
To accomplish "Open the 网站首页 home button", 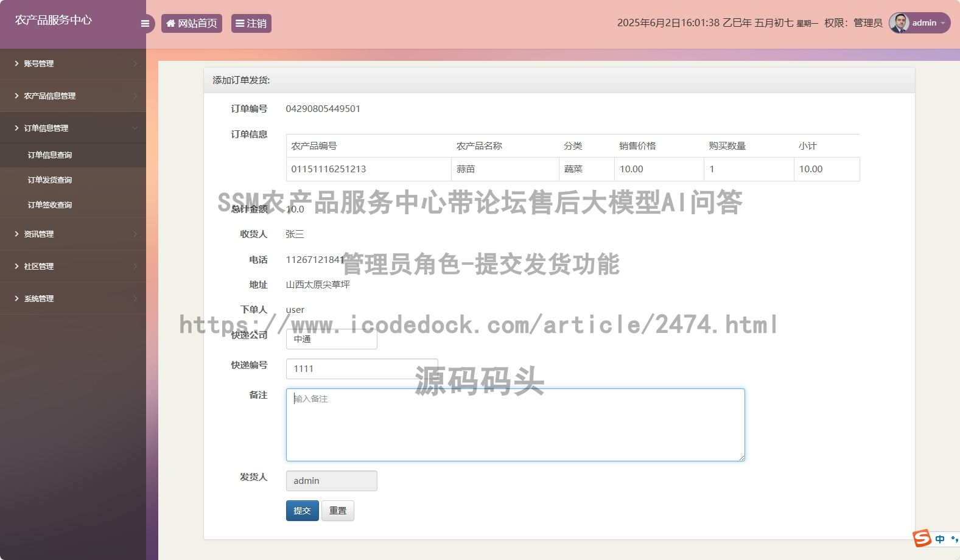I will (x=192, y=23).
